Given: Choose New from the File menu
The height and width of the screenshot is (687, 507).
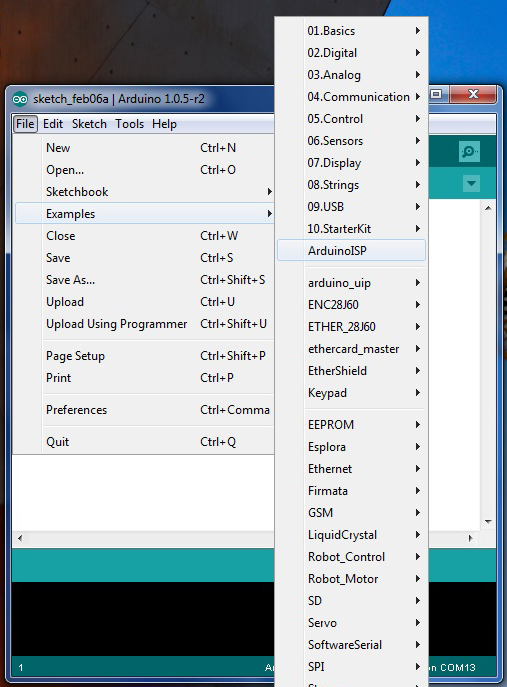Looking at the screenshot, I should click(145, 148).
